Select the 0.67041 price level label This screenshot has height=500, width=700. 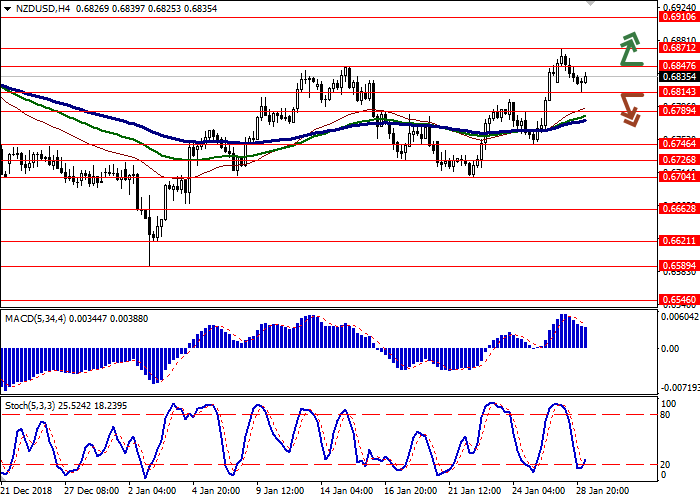pyautogui.click(x=678, y=177)
